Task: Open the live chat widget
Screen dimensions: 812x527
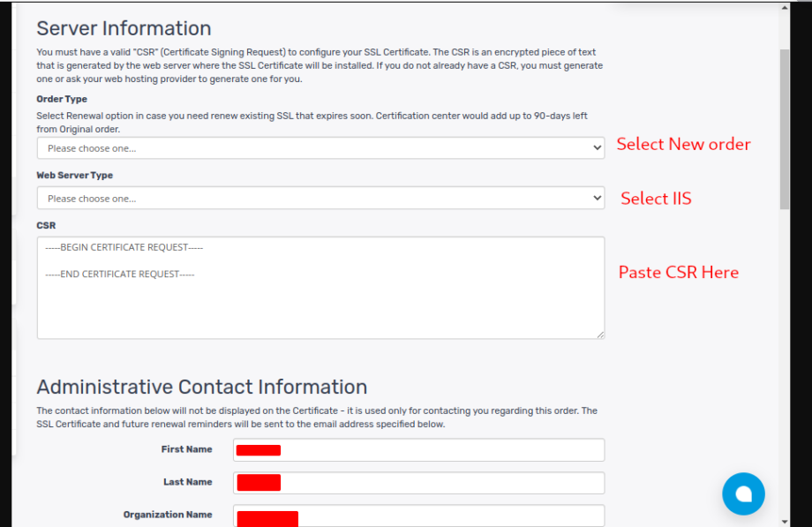Action: point(743,493)
